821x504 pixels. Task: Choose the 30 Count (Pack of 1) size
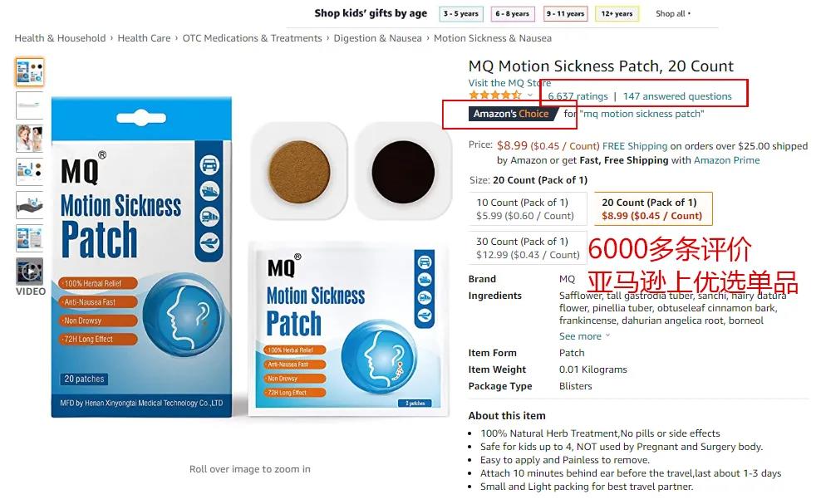coord(528,248)
